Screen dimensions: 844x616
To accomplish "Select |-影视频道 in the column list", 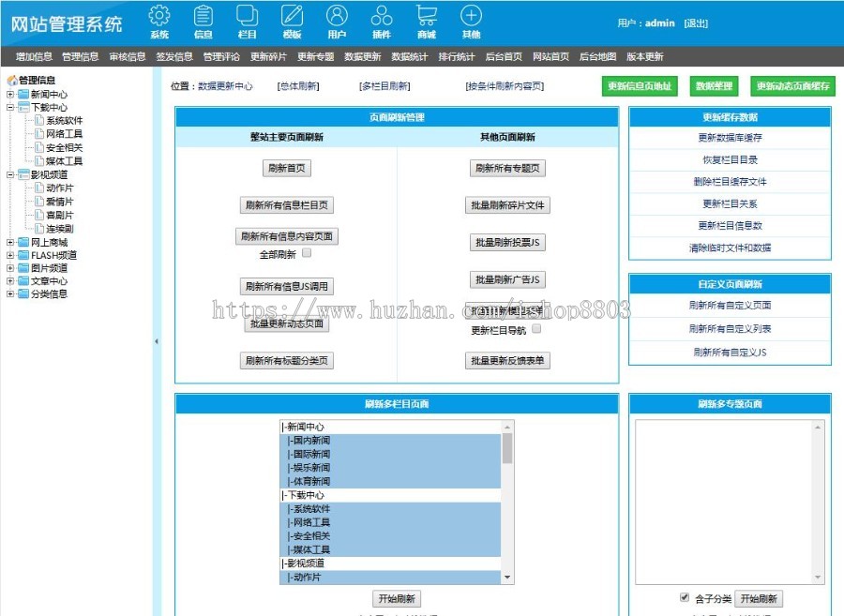I will (390, 563).
